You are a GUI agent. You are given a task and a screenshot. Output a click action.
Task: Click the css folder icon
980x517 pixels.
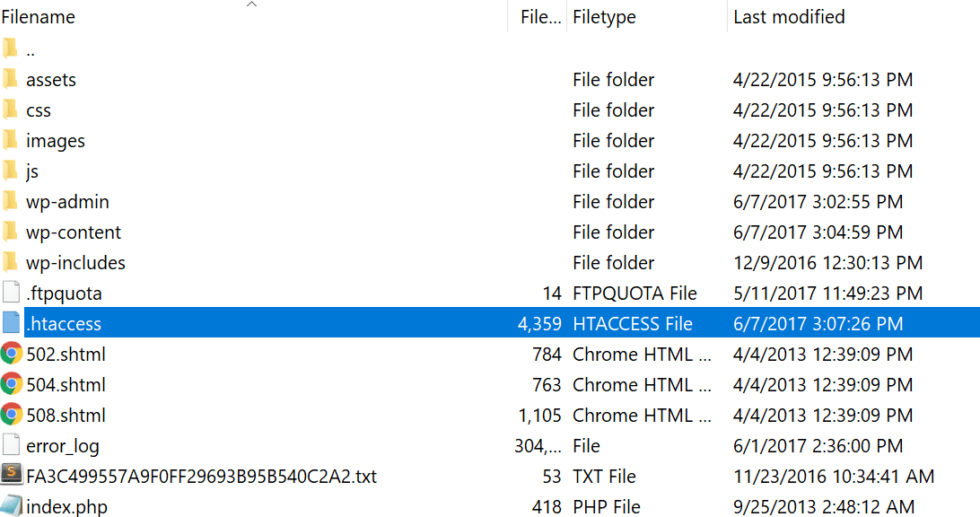pos(13,110)
